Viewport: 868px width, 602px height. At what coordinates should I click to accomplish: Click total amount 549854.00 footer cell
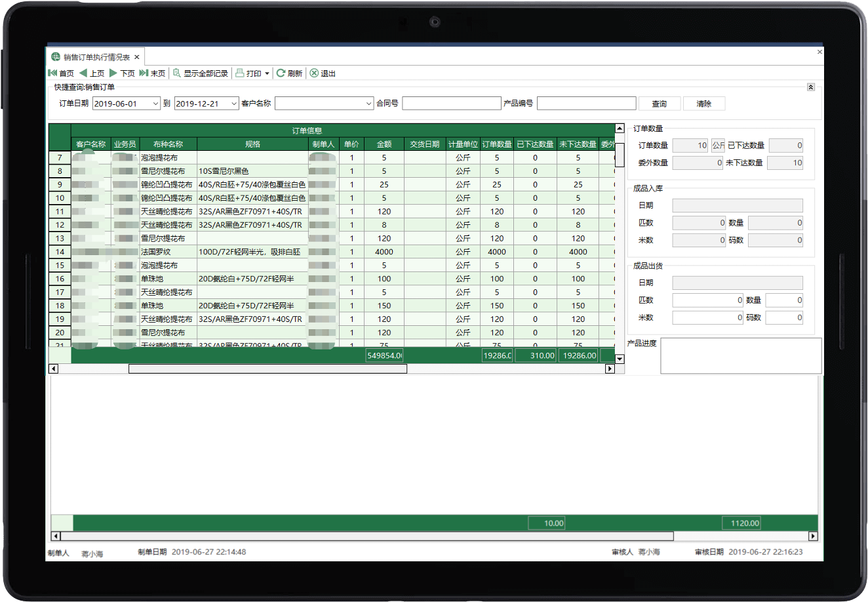pyautogui.click(x=384, y=355)
